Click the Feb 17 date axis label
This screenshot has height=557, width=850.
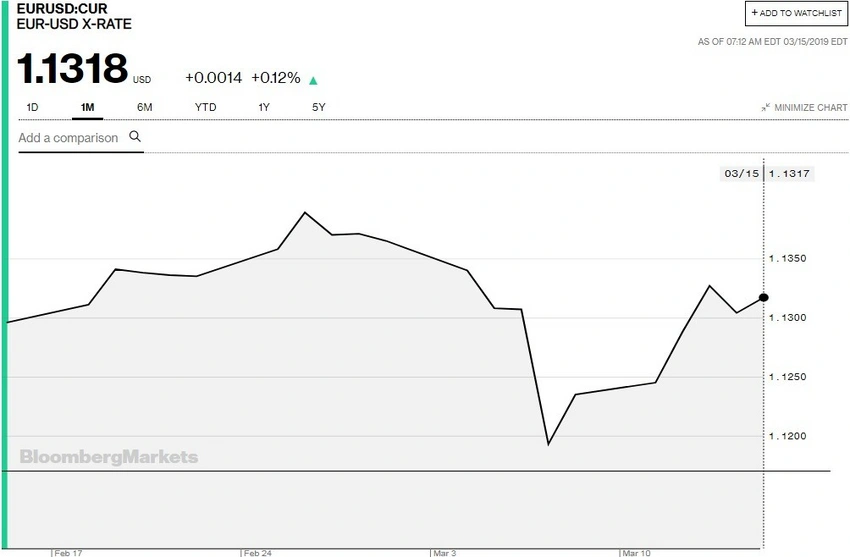coord(69,551)
